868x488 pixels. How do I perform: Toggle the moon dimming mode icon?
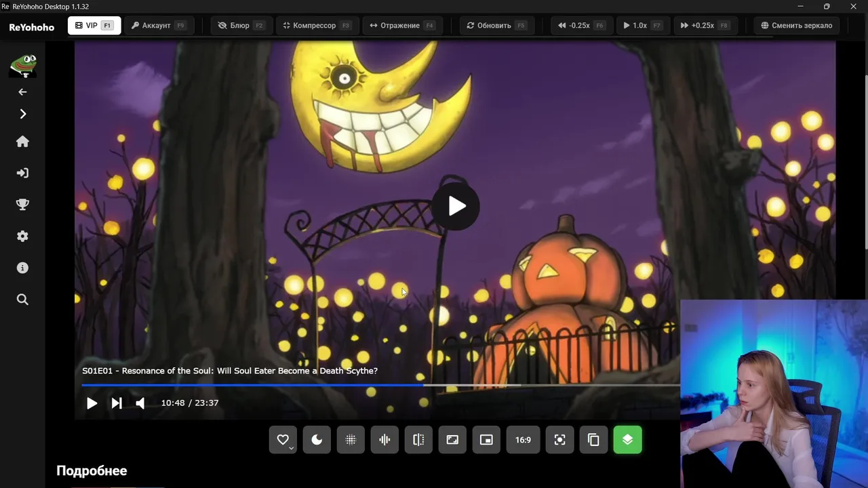click(317, 440)
